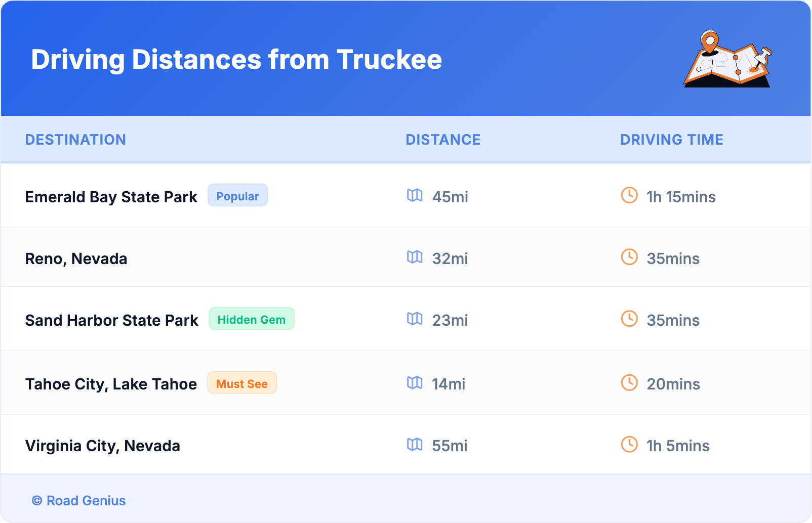
Task: Click the Distance column header
Action: [x=443, y=140]
